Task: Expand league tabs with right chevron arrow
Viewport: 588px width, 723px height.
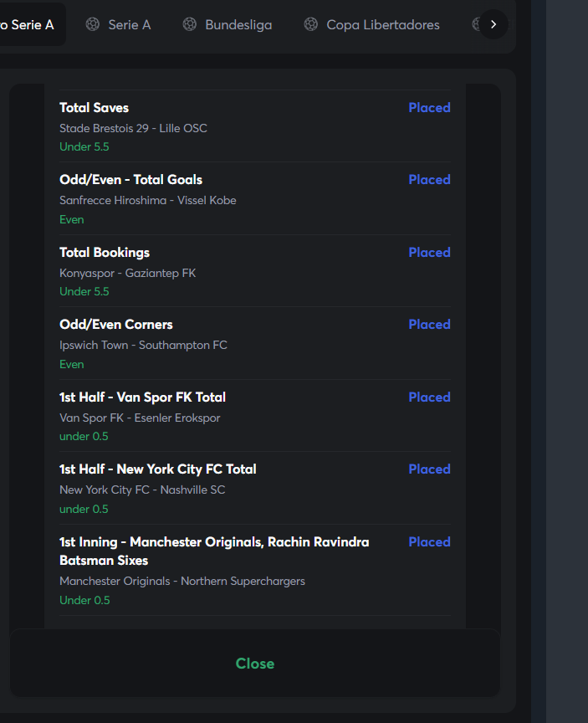Action: [x=493, y=24]
